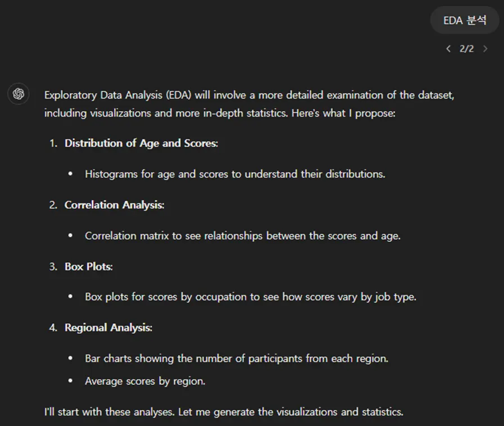The height and width of the screenshot is (426, 504).
Task: Click the ChatGPT logo avatar
Action: (19, 94)
